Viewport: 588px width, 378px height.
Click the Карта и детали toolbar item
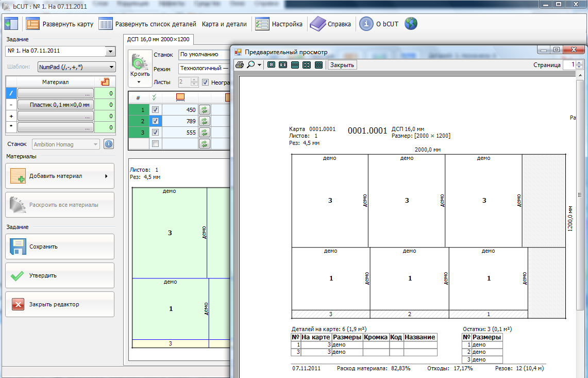click(x=224, y=24)
